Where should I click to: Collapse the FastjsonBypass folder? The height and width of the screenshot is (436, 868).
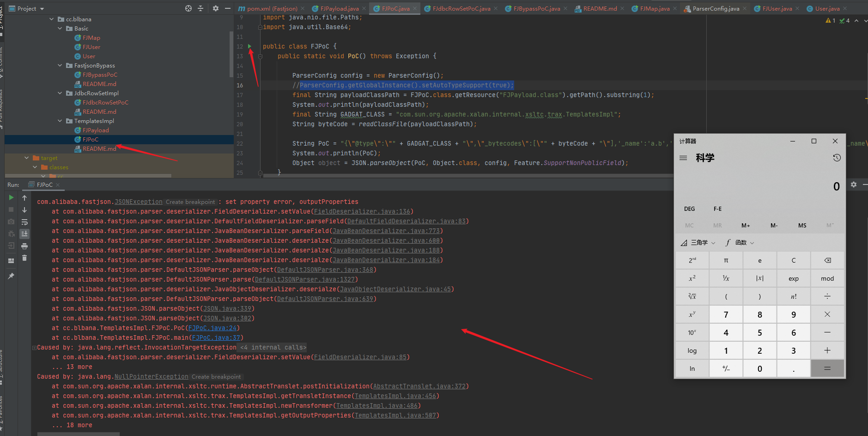60,66
